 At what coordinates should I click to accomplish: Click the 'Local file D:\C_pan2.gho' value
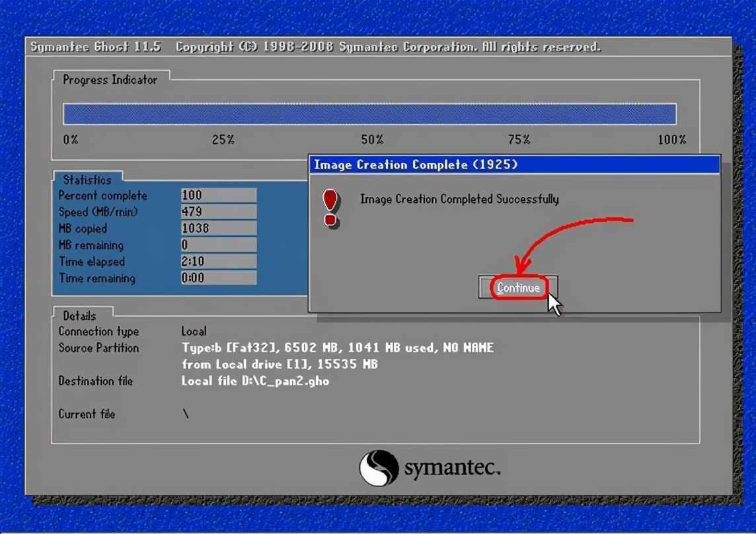(255, 381)
